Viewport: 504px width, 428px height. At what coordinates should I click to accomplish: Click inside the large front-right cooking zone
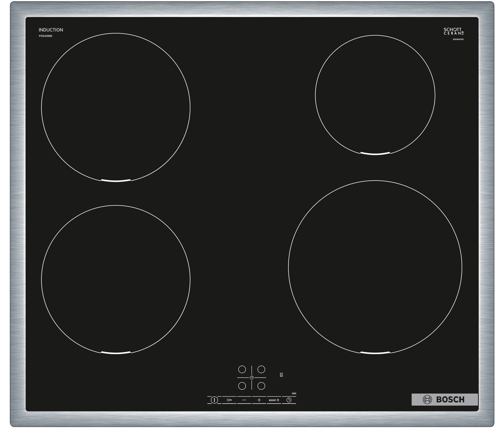(375, 267)
